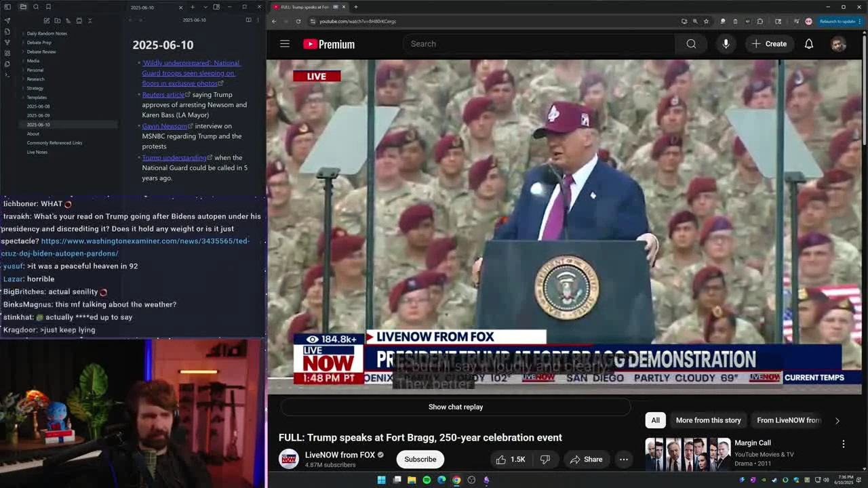The image size is (868, 488).
Task: Subscribe to LiveNOW from FOX
Action: [420, 459]
